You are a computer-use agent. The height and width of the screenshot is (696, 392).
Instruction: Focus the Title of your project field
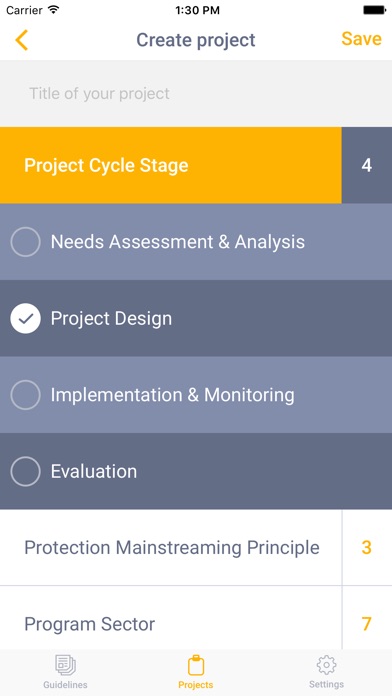pyautogui.click(x=196, y=93)
